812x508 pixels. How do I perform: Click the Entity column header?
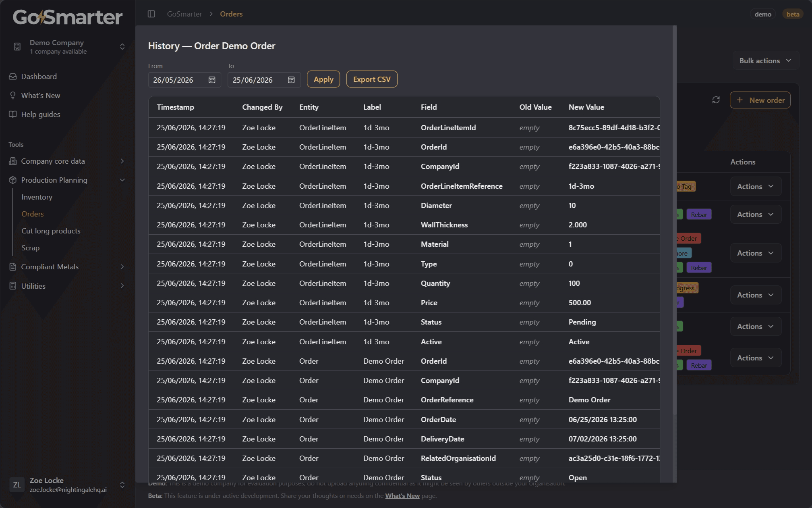(309, 107)
